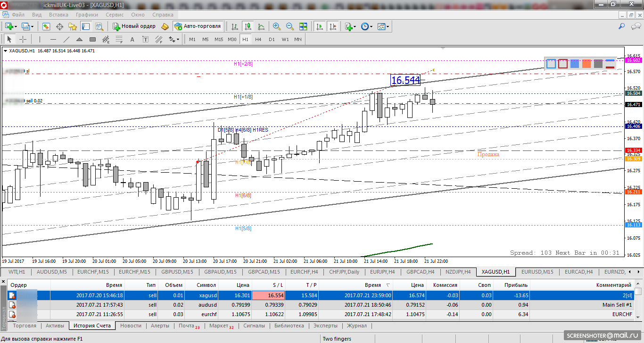Open the search magnifier in the top right
644x343 pixels.
(622, 26)
